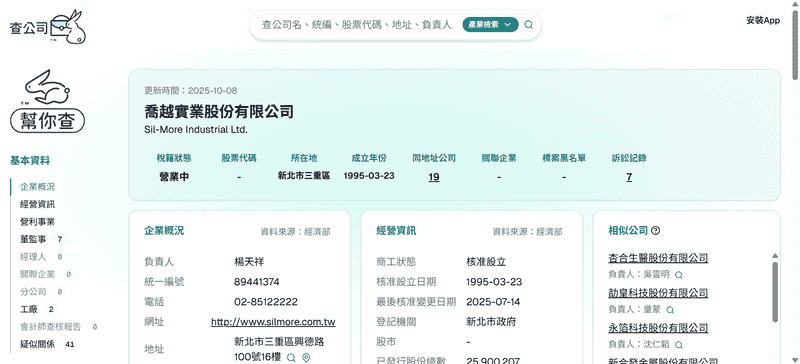This screenshot has width=800, height=364.
Task: Click the 幫你查 rabbit badge
Action: 47,102
